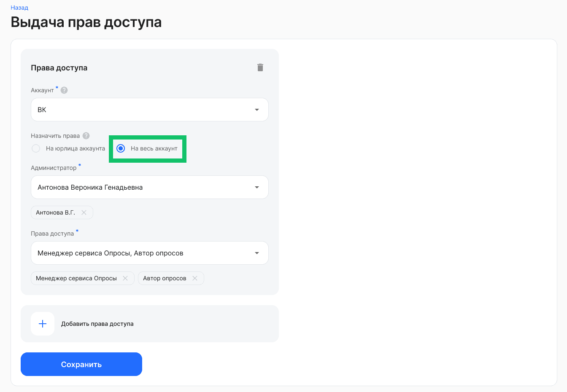
Task: Click inside the Администратор input field
Action: tap(127, 187)
